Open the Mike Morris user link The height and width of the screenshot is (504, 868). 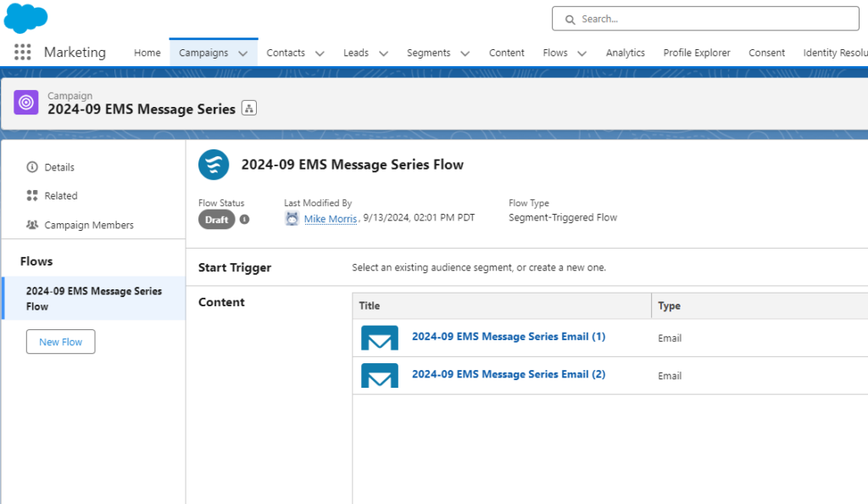pos(331,218)
